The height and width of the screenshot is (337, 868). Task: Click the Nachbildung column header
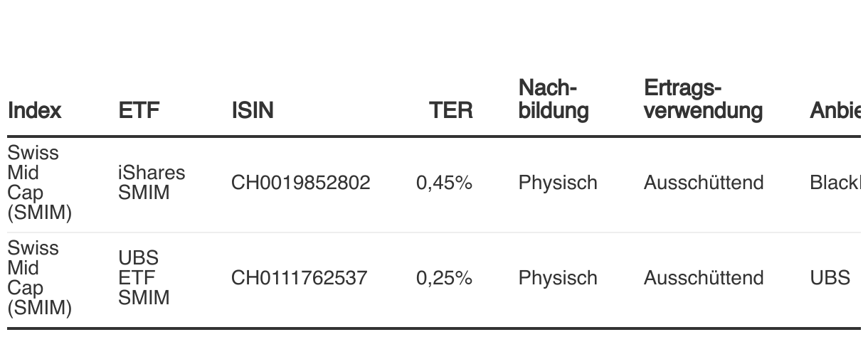554,100
